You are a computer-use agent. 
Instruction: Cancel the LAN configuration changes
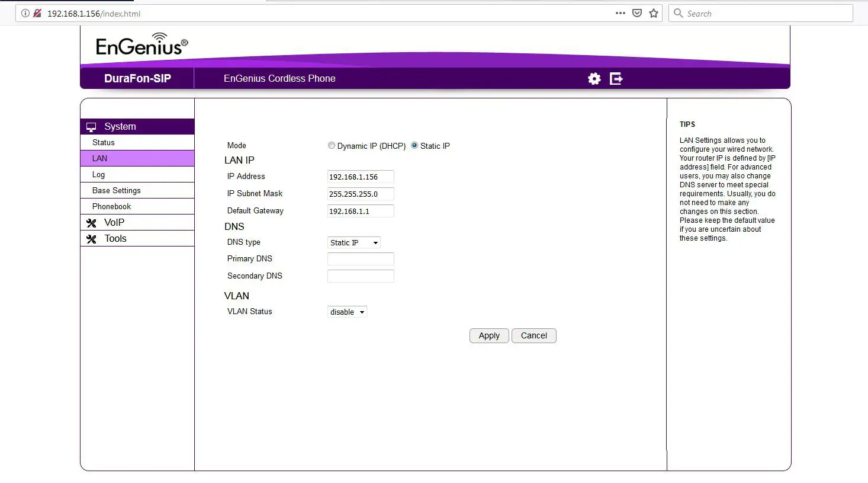(533, 335)
